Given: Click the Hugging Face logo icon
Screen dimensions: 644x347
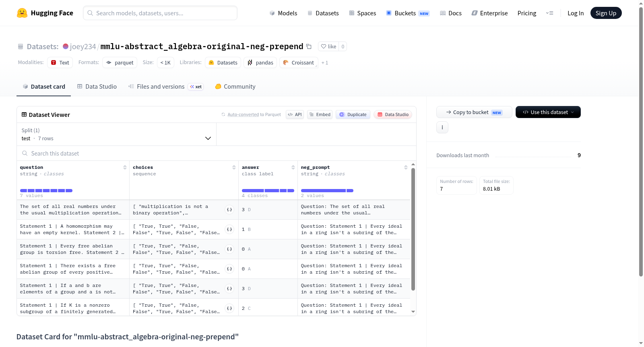Looking at the screenshot, I should (22, 13).
